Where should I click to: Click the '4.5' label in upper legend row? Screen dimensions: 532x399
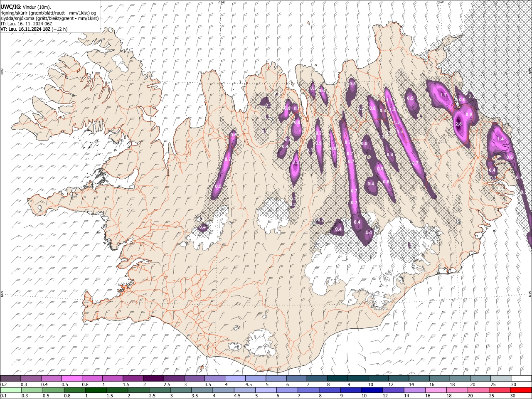(x=249, y=384)
